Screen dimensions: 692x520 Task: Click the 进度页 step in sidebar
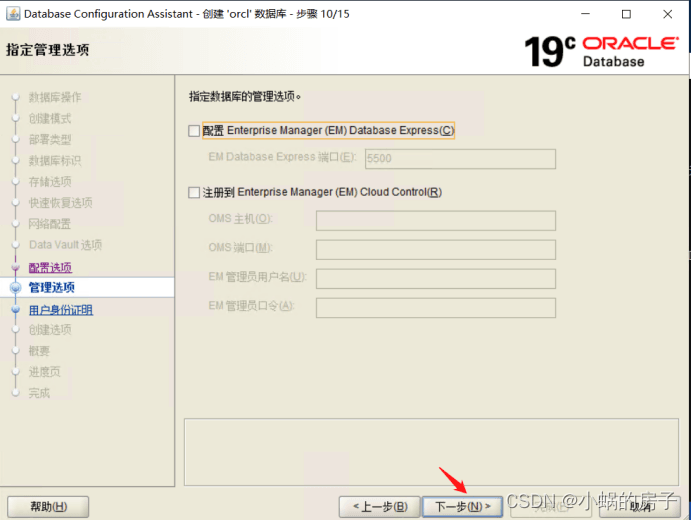[45, 372]
